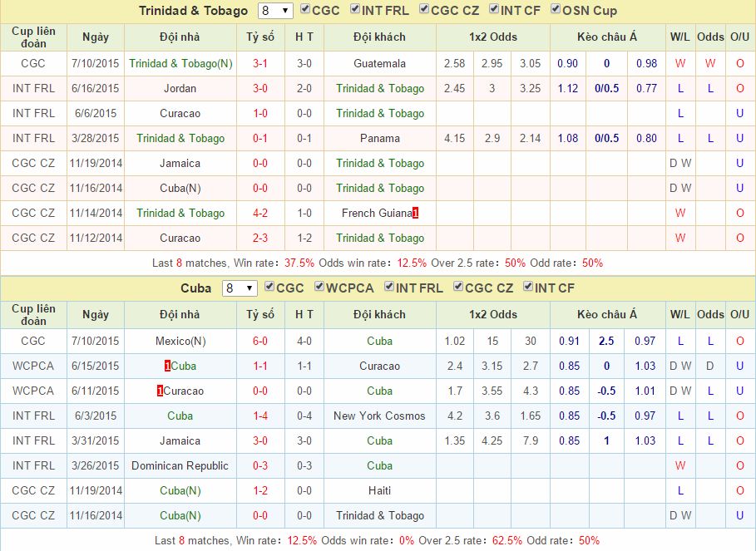Screen dimensions: 756x551
Task: Click the Trinidad & Tobago section title
Action: coord(193,11)
